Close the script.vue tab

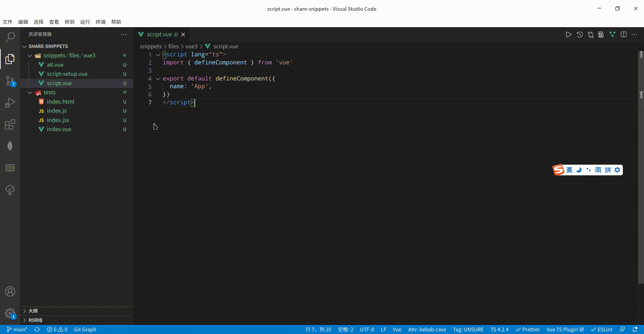(x=183, y=35)
